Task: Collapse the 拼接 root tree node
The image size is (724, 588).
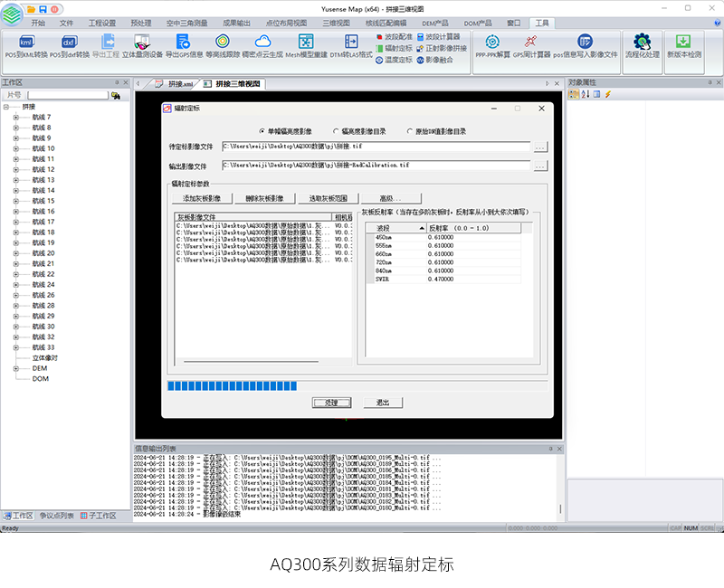Action: [6, 107]
